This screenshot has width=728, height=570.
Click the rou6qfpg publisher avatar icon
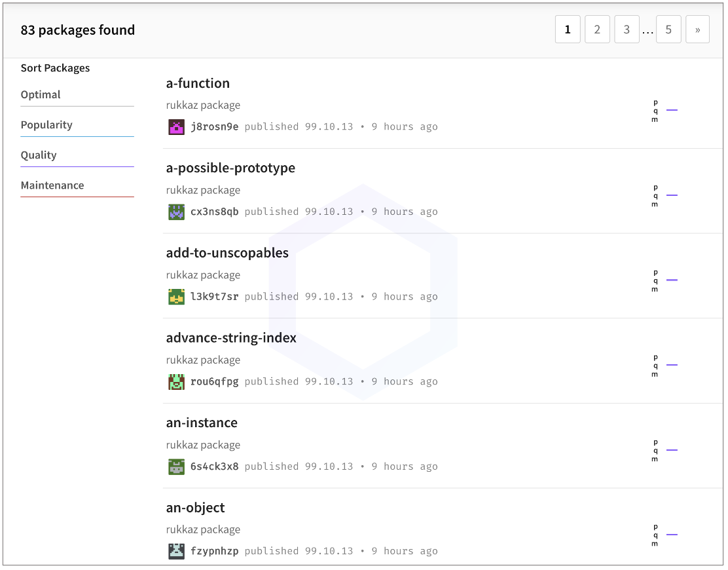(x=176, y=382)
